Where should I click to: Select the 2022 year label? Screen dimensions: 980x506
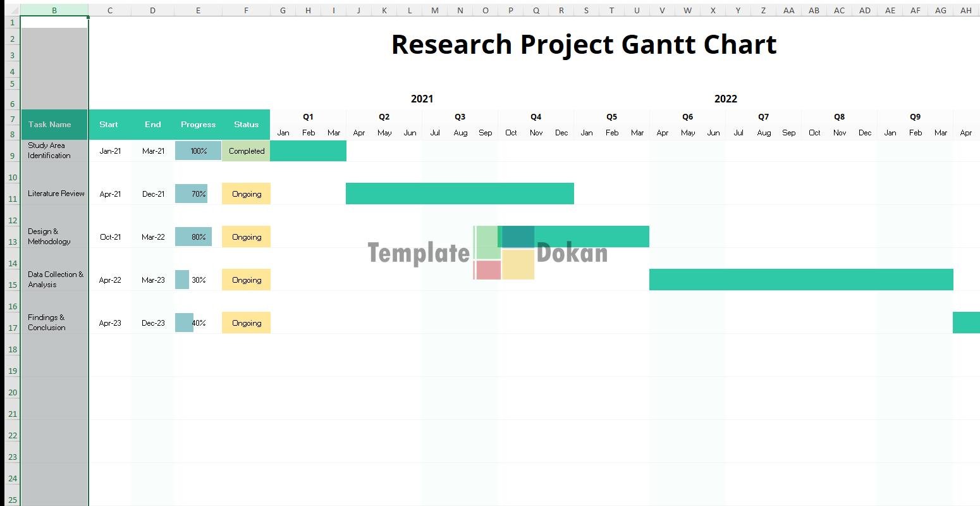(725, 99)
